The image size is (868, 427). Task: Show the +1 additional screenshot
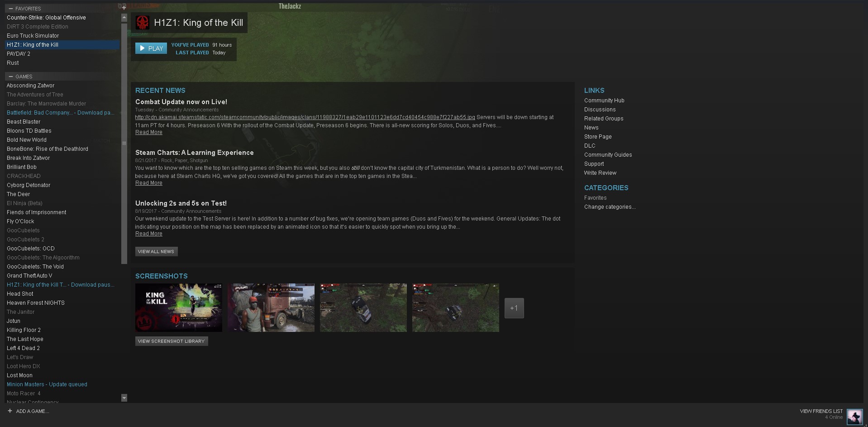(x=514, y=308)
